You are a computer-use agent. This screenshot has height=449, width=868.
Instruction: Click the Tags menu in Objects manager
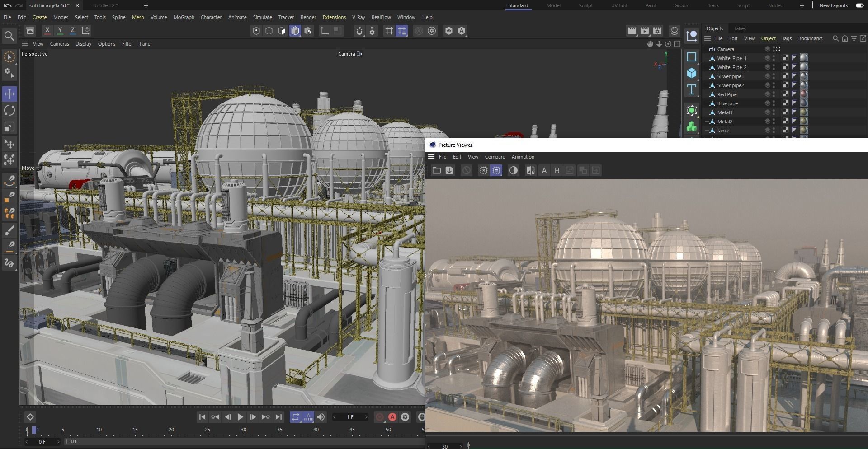787,38
